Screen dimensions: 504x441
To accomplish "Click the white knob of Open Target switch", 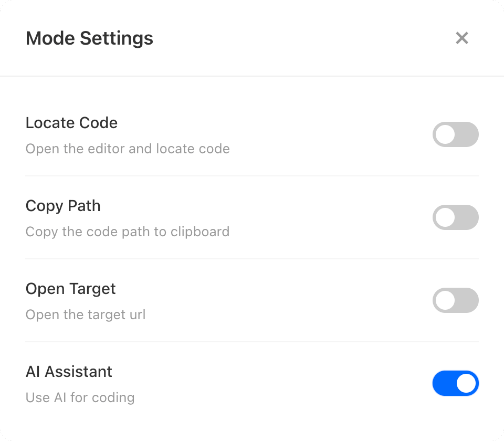I will (x=445, y=300).
